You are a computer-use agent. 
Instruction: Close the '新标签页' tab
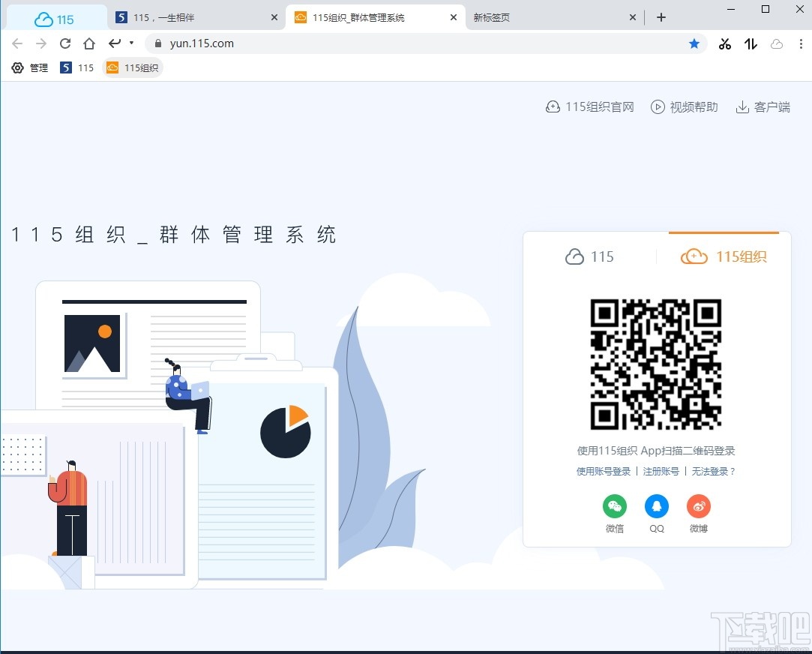pyautogui.click(x=632, y=17)
